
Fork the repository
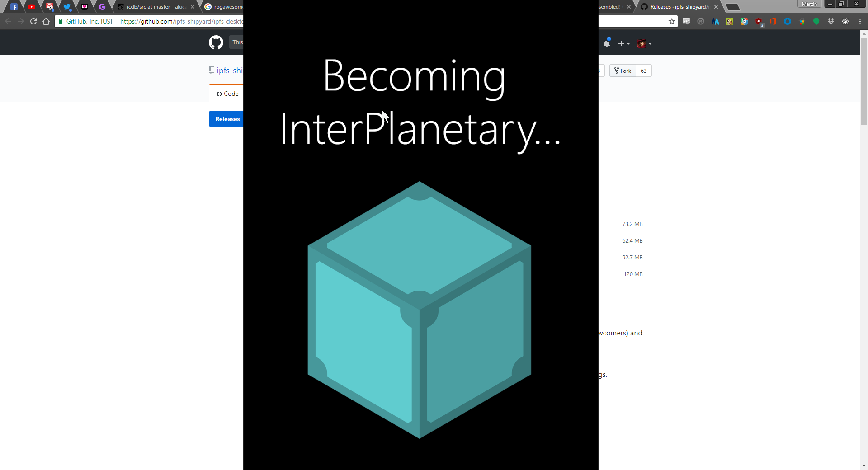pos(623,70)
